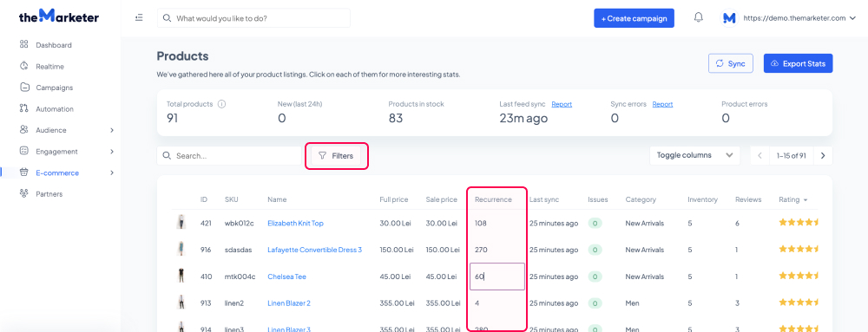
Task: Click the account avatar M icon
Action: pos(729,18)
